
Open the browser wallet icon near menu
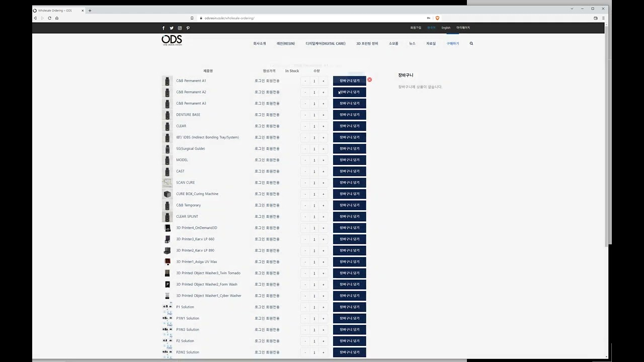[x=596, y=18]
